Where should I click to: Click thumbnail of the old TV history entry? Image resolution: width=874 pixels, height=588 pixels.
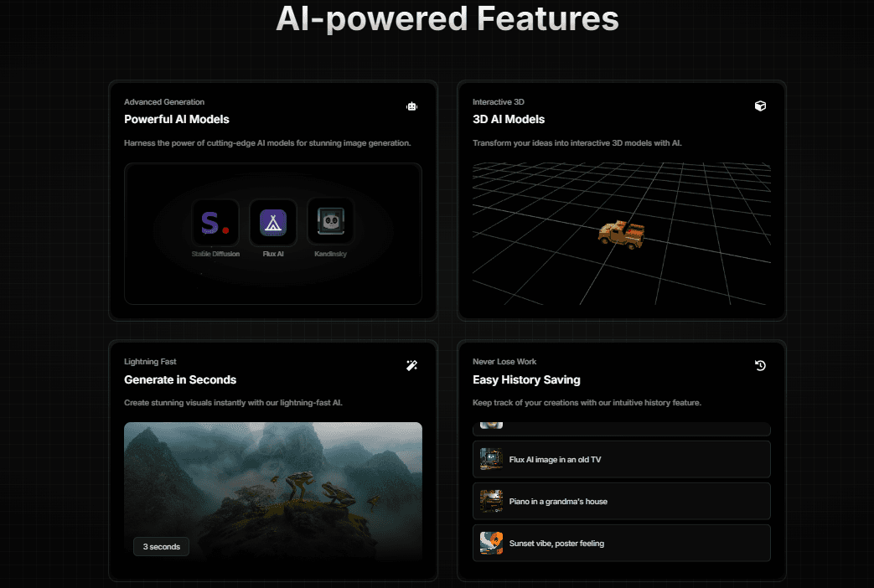coord(491,459)
